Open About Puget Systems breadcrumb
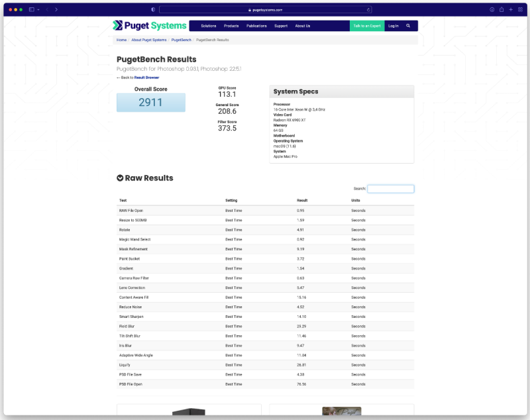The image size is (530, 420). click(x=149, y=40)
